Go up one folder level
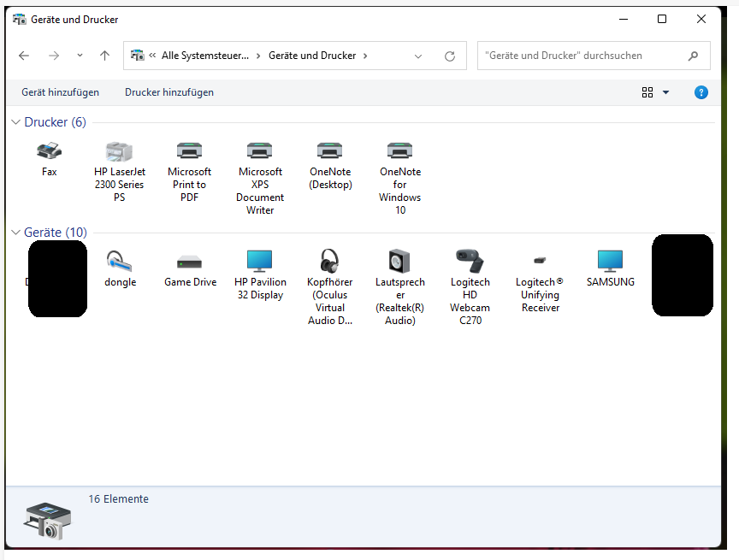Viewport: 739px width, 560px height. click(104, 56)
